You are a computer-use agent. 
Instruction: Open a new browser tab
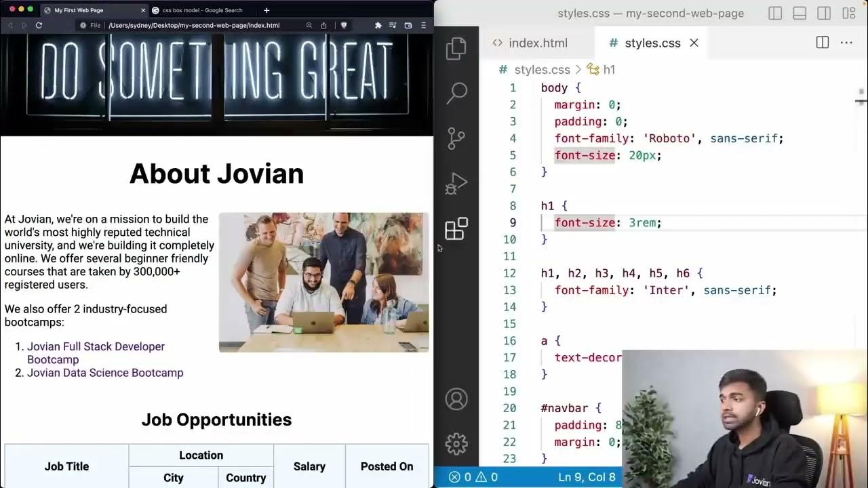[267, 10]
